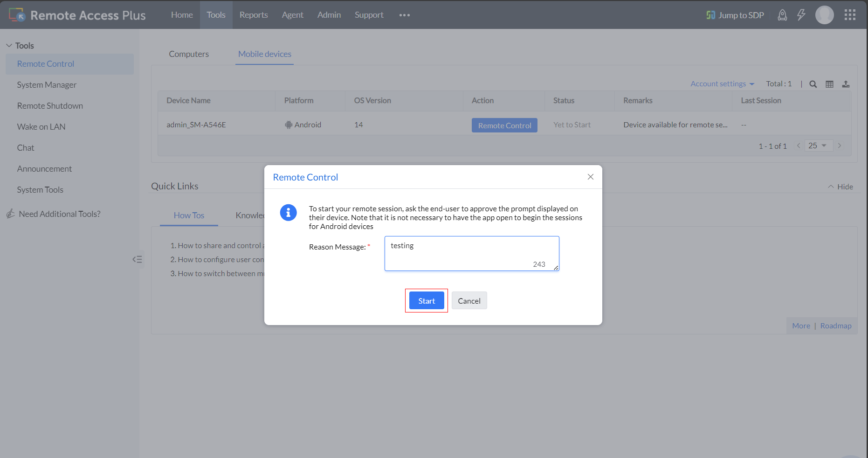
Task: Switch to the Computers tab
Action: click(x=189, y=54)
